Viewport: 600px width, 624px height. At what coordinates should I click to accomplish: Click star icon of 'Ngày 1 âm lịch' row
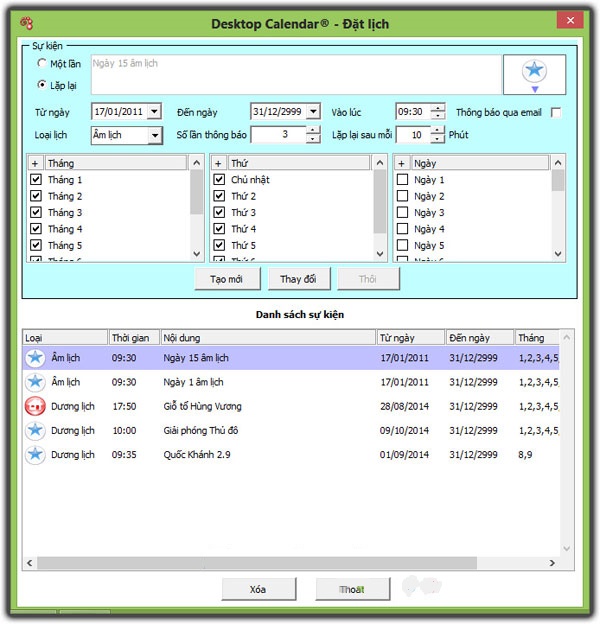[35, 382]
